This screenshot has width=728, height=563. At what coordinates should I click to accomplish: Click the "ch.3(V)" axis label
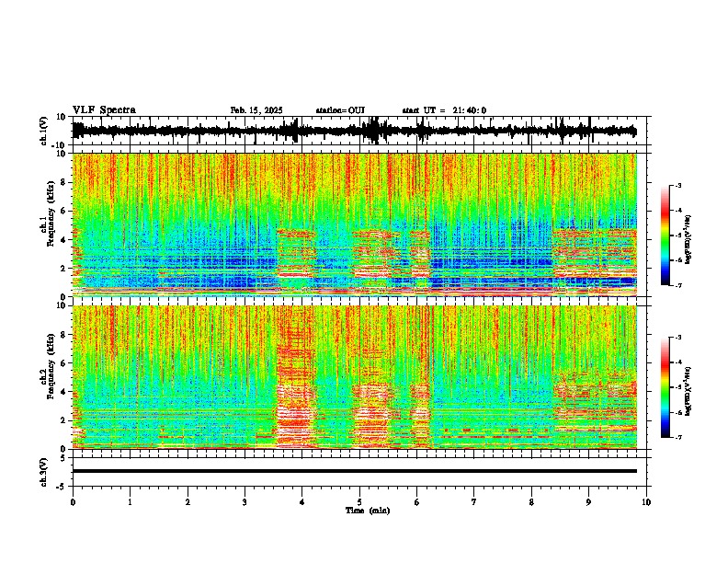[x=44, y=473]
